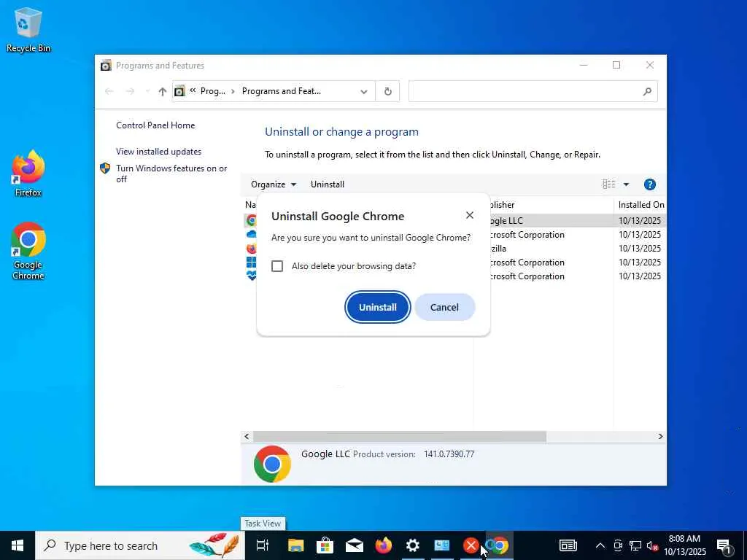Image resolution: width=747 pixels, height=560 pixels.
Task: Open the Mail app from taskbar
Action: (x=354, y=545)
